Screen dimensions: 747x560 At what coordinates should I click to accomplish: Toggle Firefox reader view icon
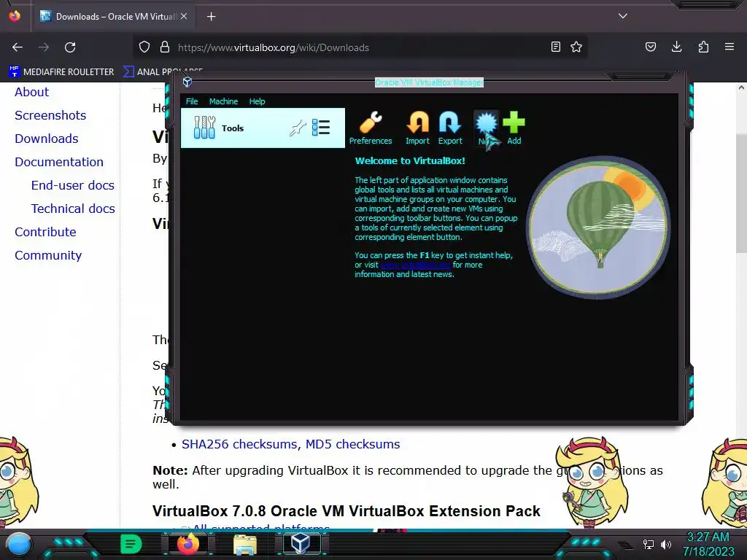coord(555,47)
